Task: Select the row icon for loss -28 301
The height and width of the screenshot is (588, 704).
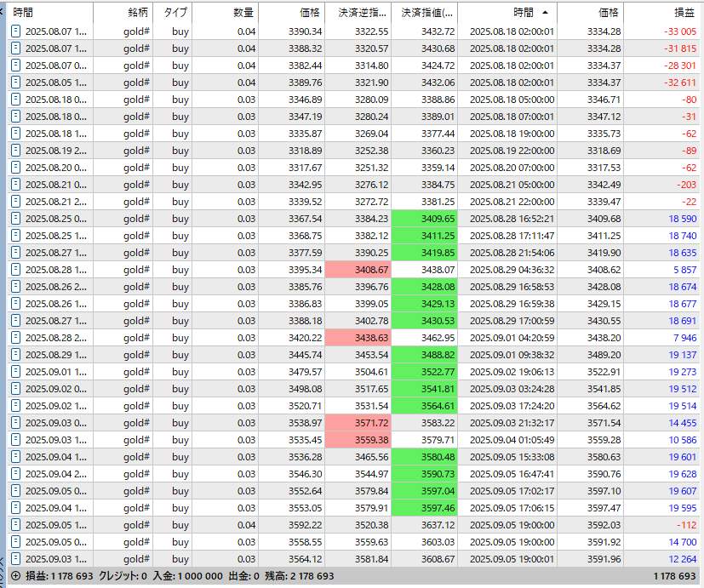Action: 15,66
